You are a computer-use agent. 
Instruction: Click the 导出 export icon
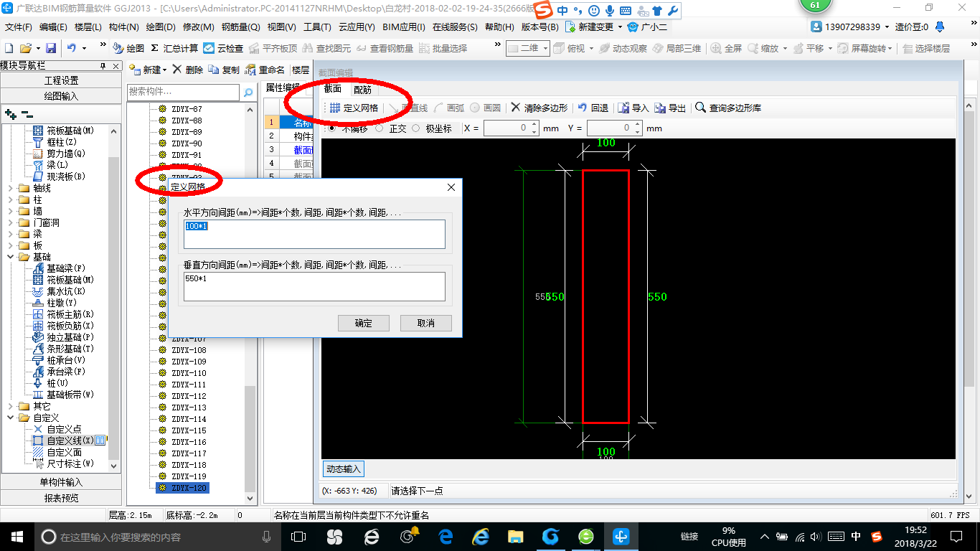click(660, 108)
